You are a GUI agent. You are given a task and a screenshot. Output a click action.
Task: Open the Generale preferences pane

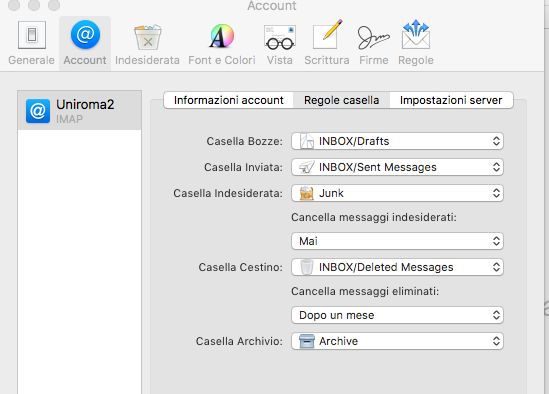click(x=32, y=43)
